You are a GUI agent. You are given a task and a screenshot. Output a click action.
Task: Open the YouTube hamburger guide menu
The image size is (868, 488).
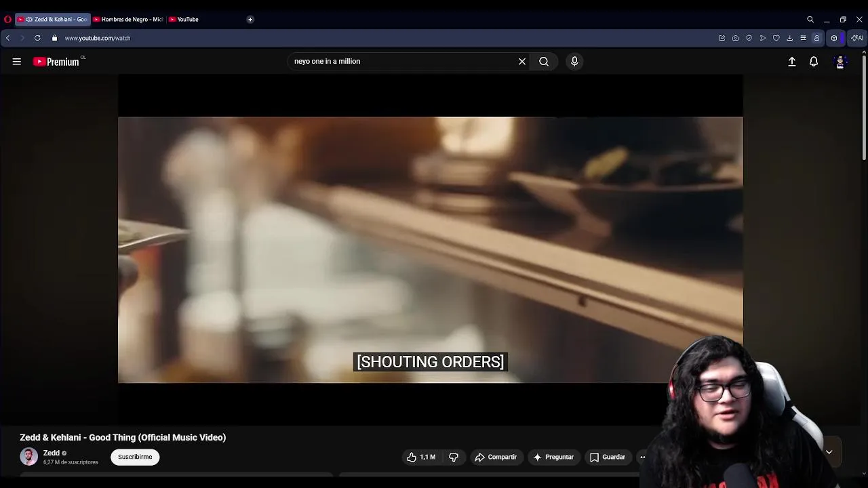[x=17, y=62]
